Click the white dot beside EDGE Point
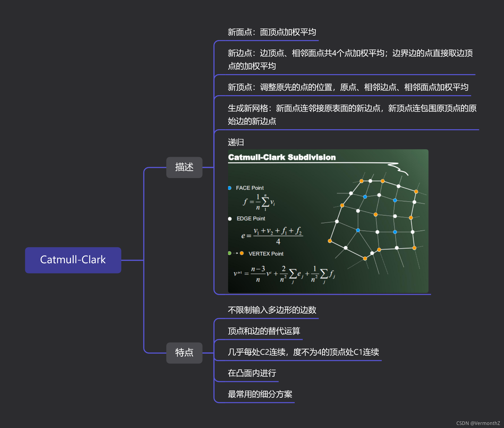Viewport: 504px width, 428px height. (230, 219)
